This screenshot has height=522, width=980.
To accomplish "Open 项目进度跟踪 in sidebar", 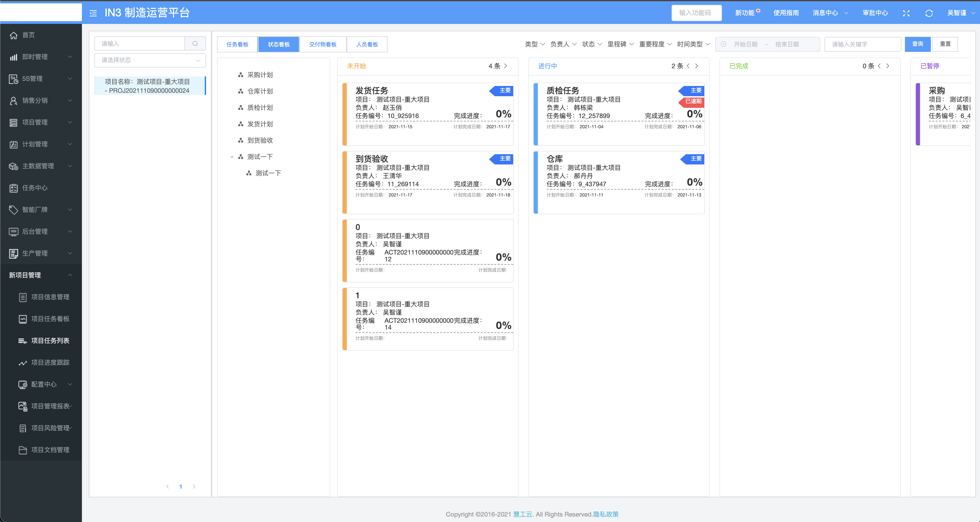I will (50, 362).
